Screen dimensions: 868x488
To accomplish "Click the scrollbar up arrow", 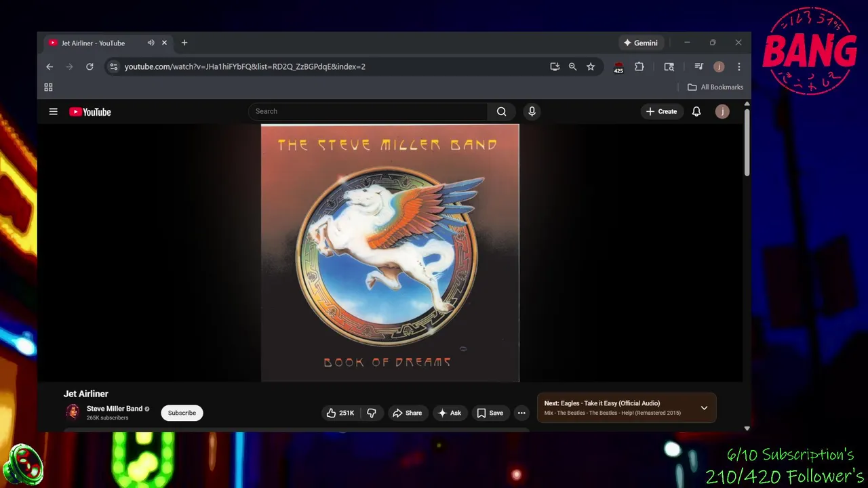I will point(747,104).
